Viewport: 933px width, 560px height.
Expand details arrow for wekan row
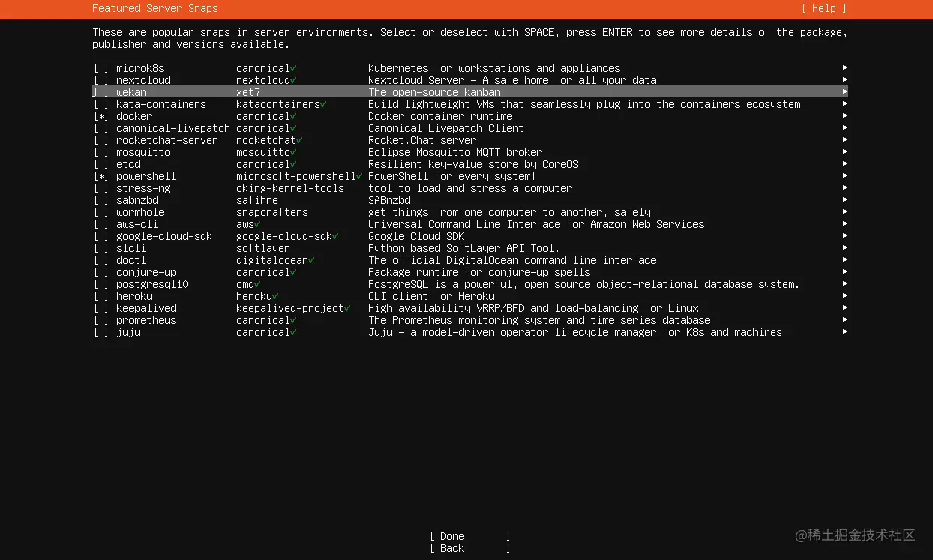(x=845, y=92)
